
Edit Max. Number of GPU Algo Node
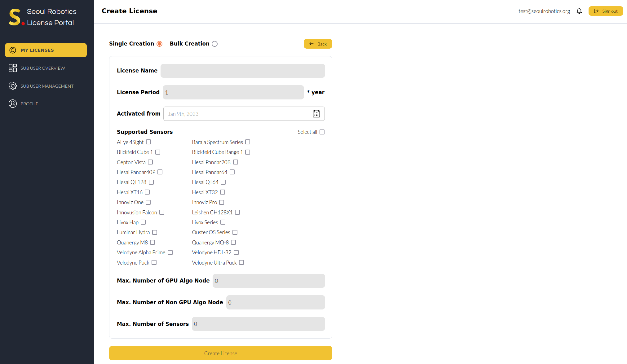[269, 281]
